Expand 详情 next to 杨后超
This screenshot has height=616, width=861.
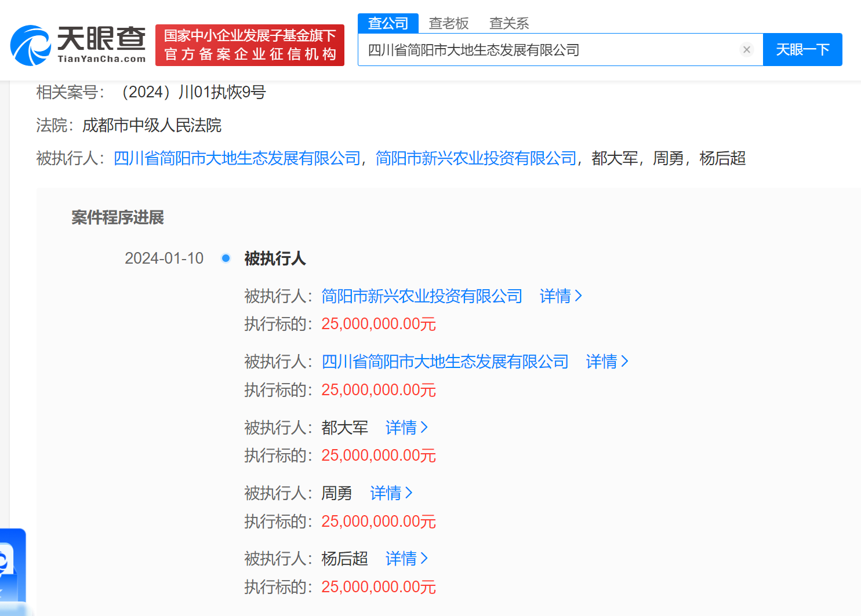[x=406, y=559]
